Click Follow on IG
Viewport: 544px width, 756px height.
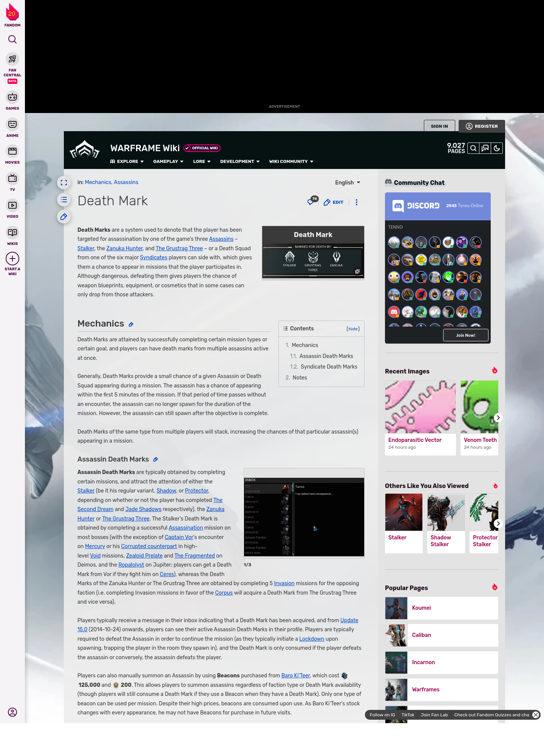pos(382,715)
